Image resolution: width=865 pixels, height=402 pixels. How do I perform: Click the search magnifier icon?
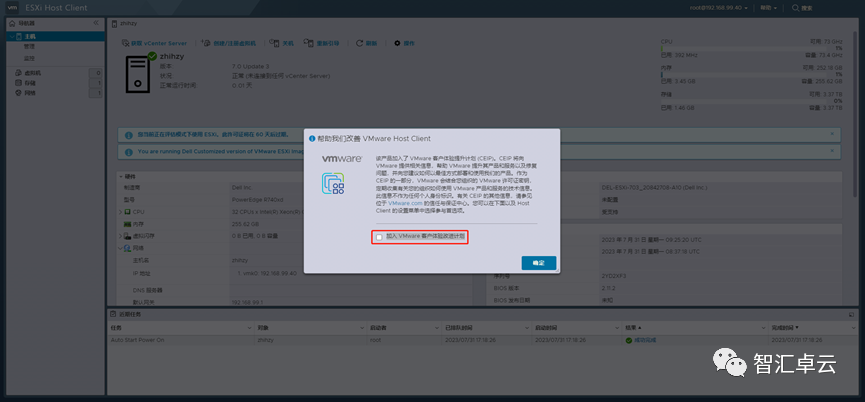click(795, 8)
